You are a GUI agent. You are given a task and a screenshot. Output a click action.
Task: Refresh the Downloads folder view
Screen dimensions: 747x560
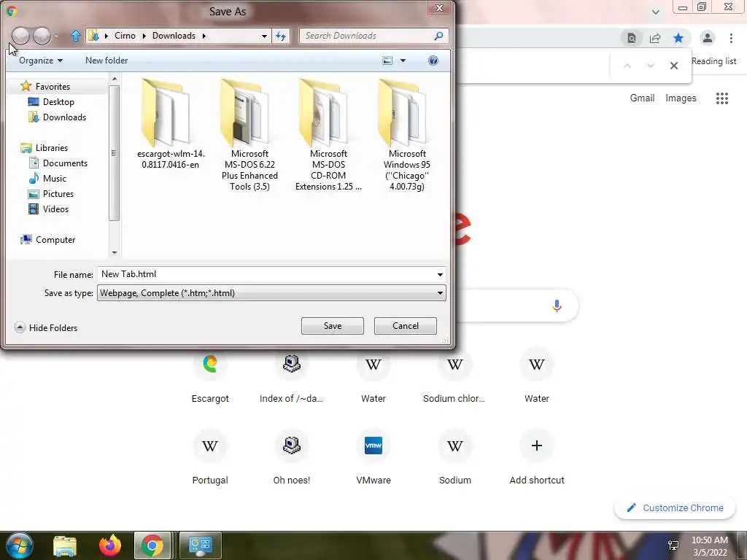click(x=281, y=36)
